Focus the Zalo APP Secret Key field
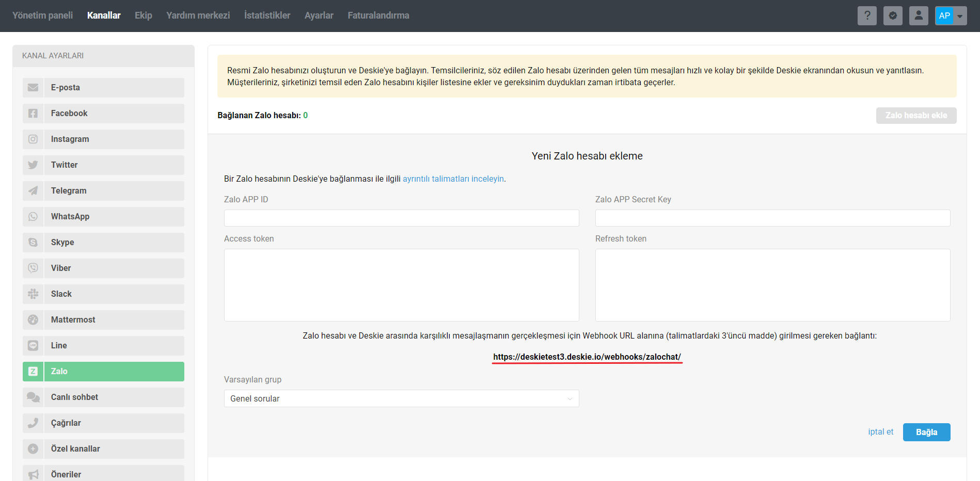This screenshot has width=980, height=481. coord(772,218)
